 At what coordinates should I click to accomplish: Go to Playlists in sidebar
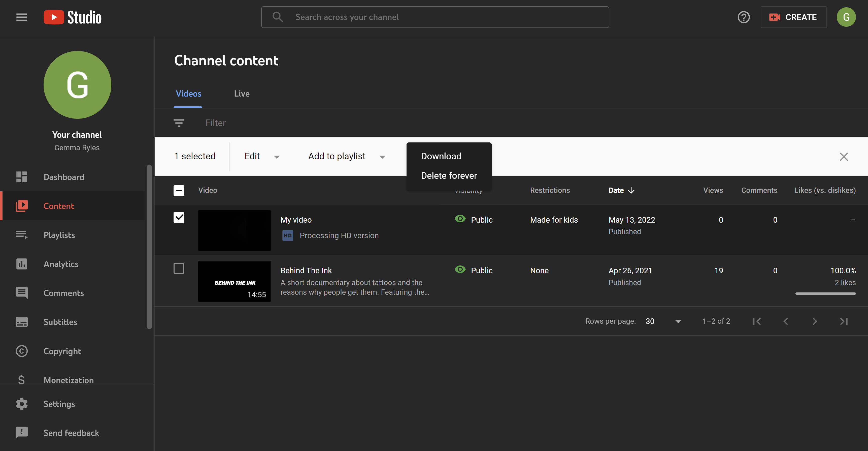(x=73, y=235)
